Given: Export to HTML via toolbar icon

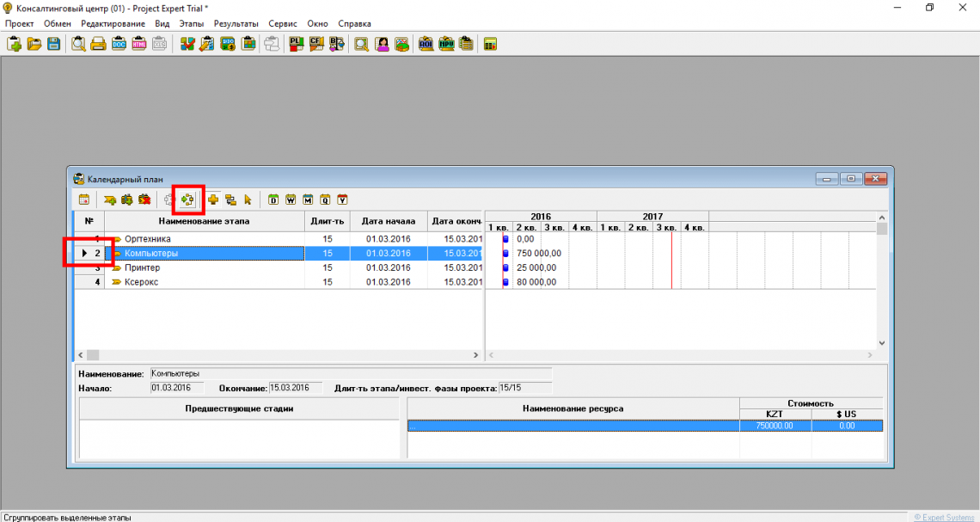Looking at the screenshot, I should 139,44.
